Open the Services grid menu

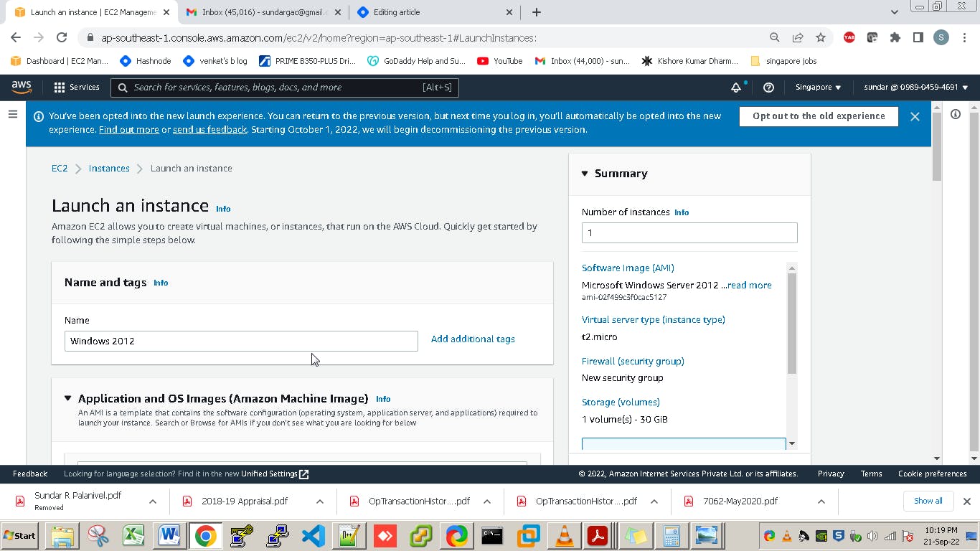[x=77, y=87]
